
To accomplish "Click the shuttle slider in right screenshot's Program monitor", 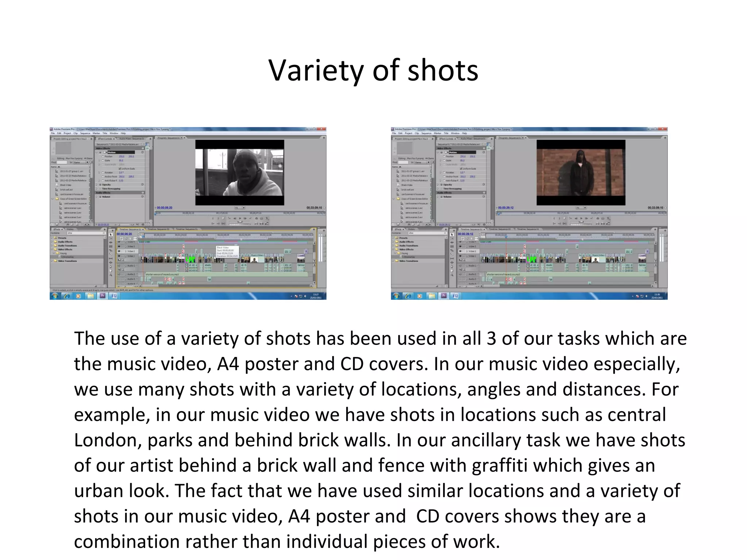I will pyautogui.click(x=581, y=222).
